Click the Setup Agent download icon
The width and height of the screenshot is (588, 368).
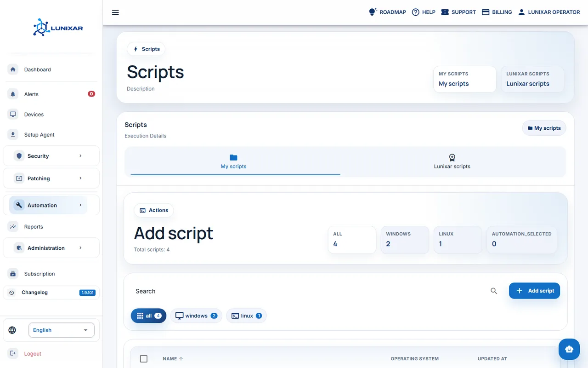click(13, 134)
